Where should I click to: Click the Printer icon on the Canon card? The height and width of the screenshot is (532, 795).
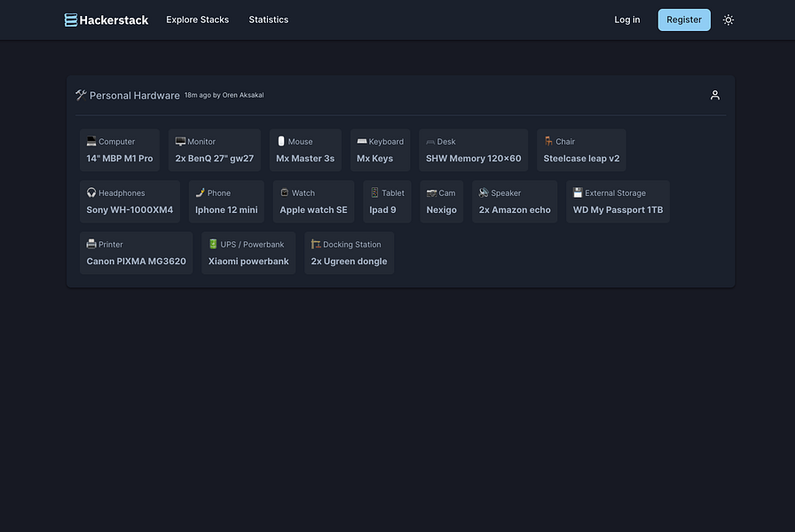91,244
